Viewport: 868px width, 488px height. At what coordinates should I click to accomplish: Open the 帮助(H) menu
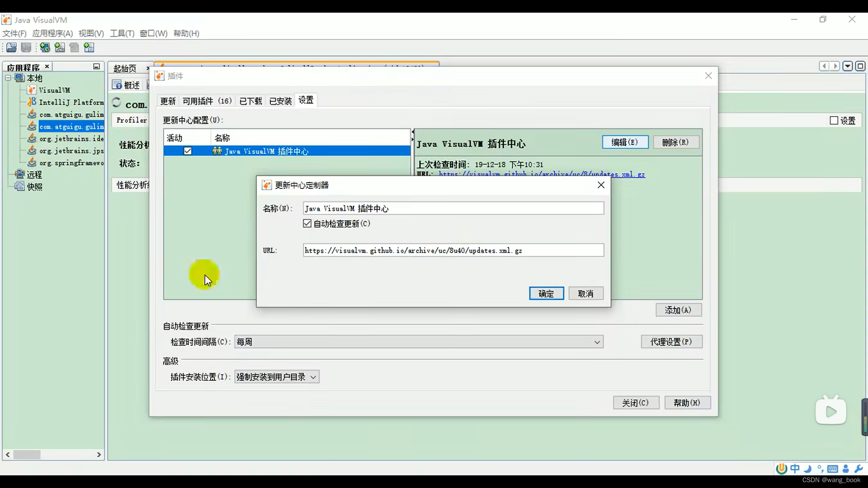point(186,33)
